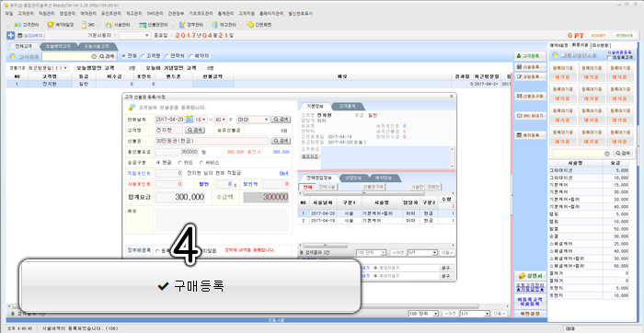Open the 기본사용자 dropdown
Screen dimensions: 644x333
click(x=134, y=36)
